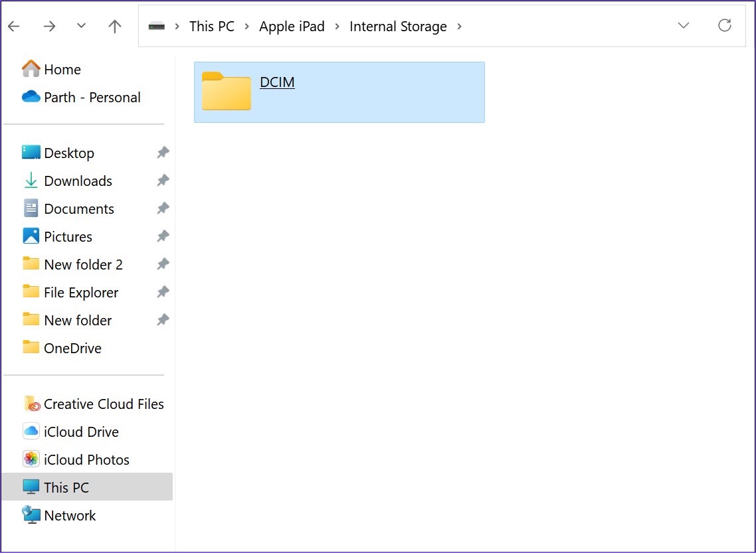Viewport: 756px width, 553px height.
Task: Click the iCloud Drive icon
Action: 31,431
